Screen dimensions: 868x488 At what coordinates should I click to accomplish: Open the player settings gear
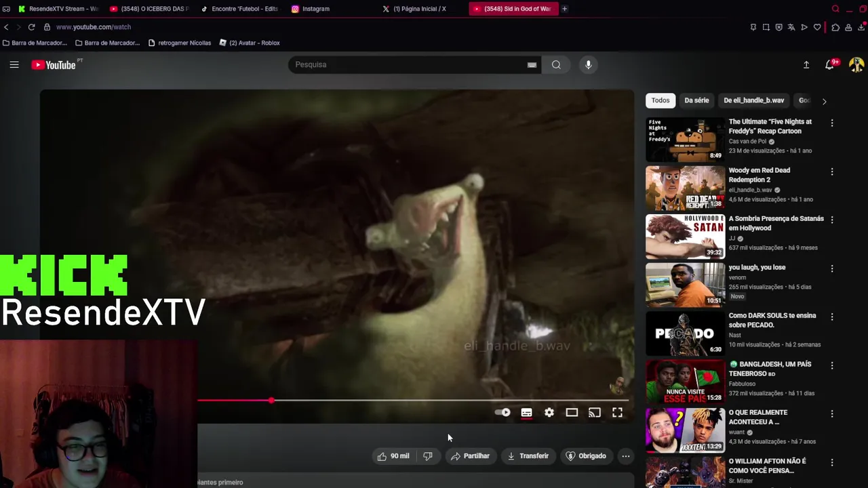[549, 412]
